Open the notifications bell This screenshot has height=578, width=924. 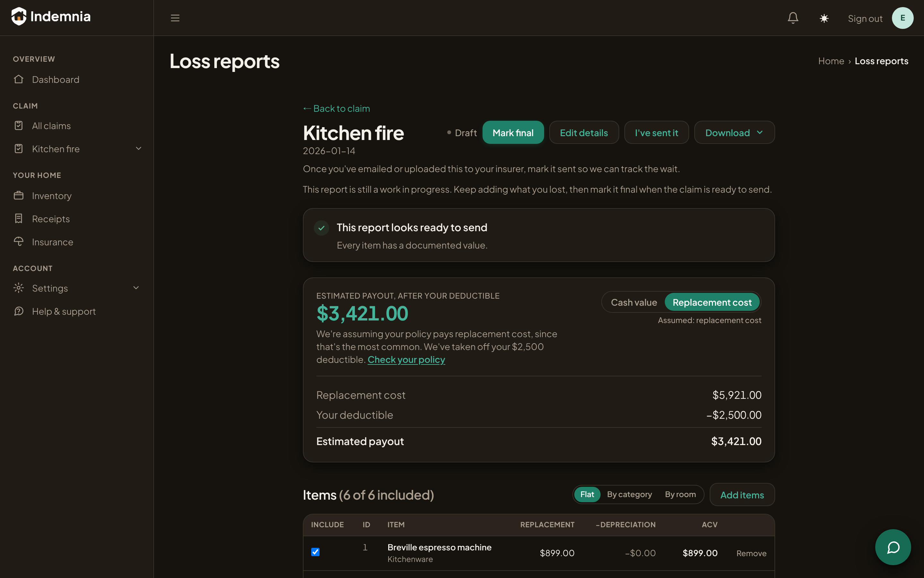(793, 18)
